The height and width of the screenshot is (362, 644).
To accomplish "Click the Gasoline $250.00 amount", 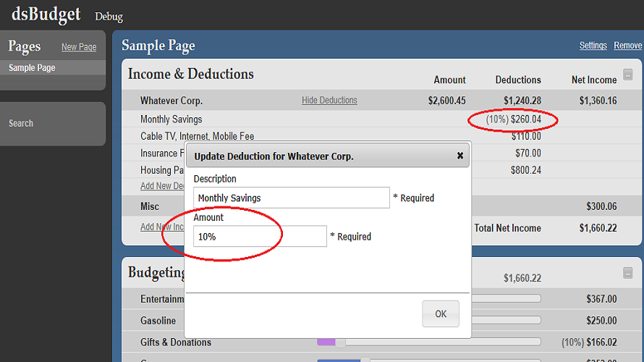I will tap(601, 321).
